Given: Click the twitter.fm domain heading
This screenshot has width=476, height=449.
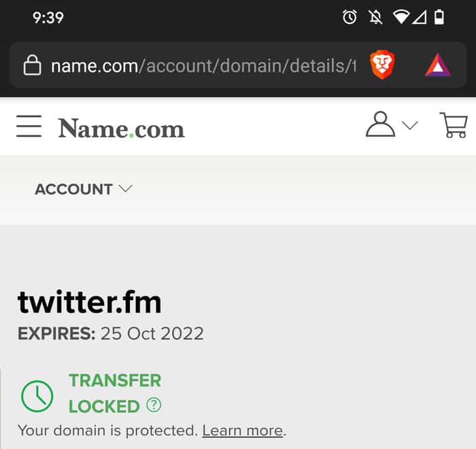Looking at the screenshot, I should pyautogui.click(x=90, y=302).
